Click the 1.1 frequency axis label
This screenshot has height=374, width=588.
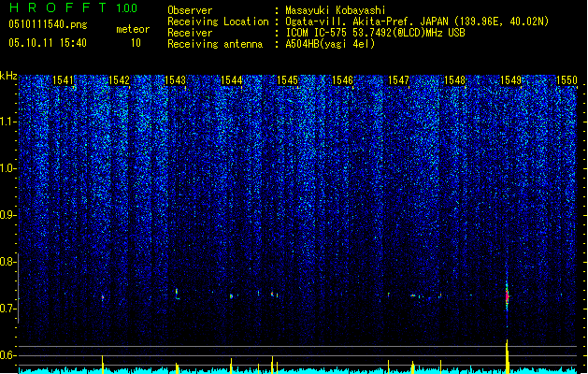point(7,122)
